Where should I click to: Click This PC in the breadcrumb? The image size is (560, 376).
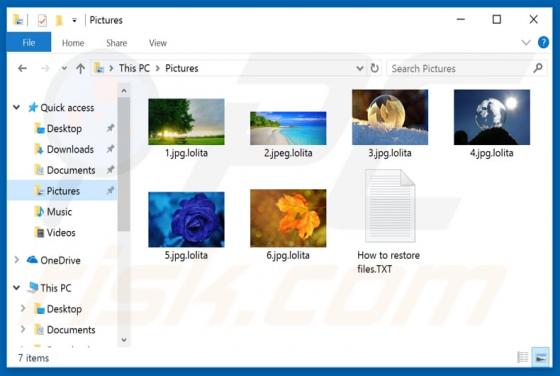coord(134,68)
